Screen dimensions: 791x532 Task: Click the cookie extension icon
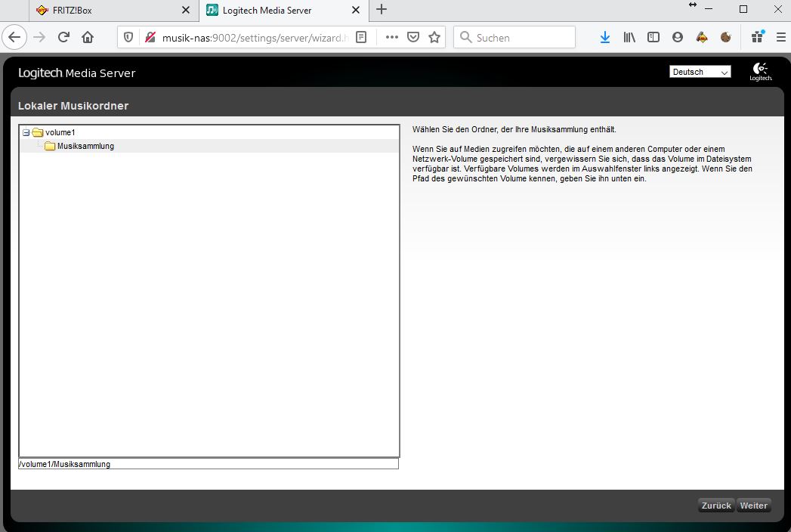(726, 37)
